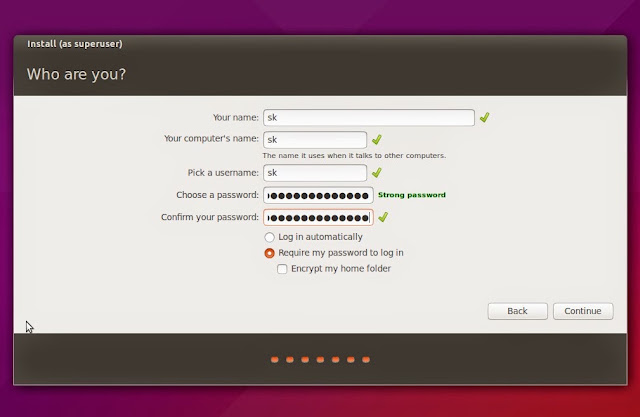640x417 pixels.
Task: Click the computer's name text field
Action: coord(315,140)
